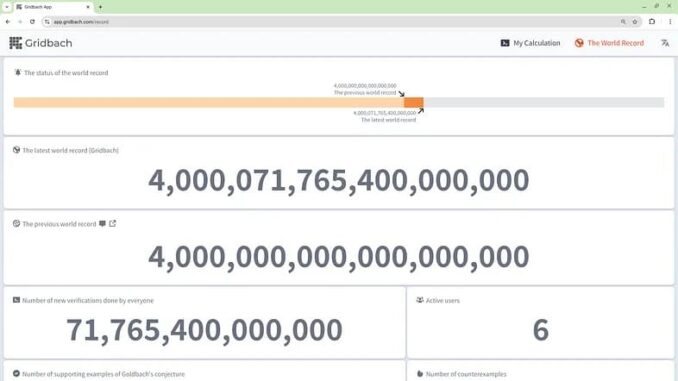Viewport: 678px width, 381px height.
Task: Go back using the browser back arrow
Action: pos(8,22)
